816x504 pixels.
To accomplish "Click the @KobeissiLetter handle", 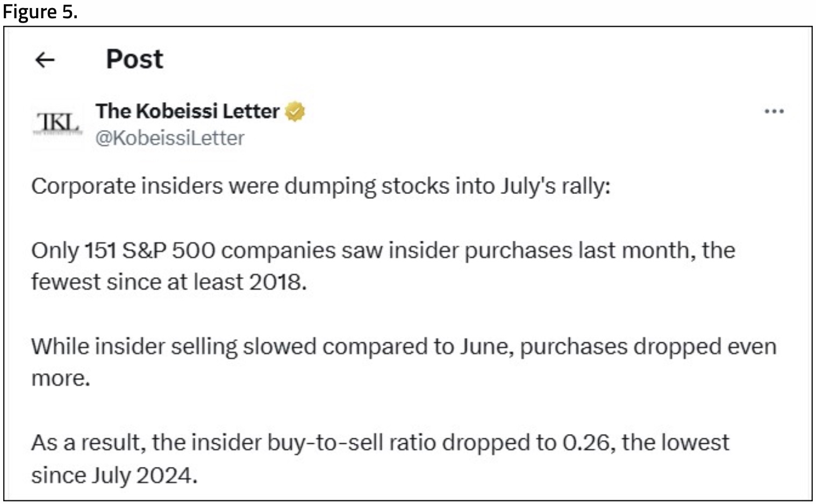I will (170, 138).
